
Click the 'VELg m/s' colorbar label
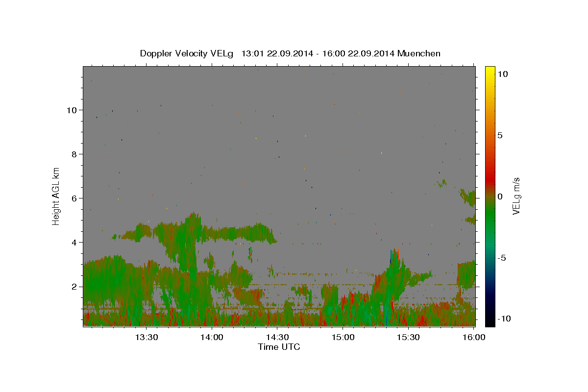coord(516,196)
